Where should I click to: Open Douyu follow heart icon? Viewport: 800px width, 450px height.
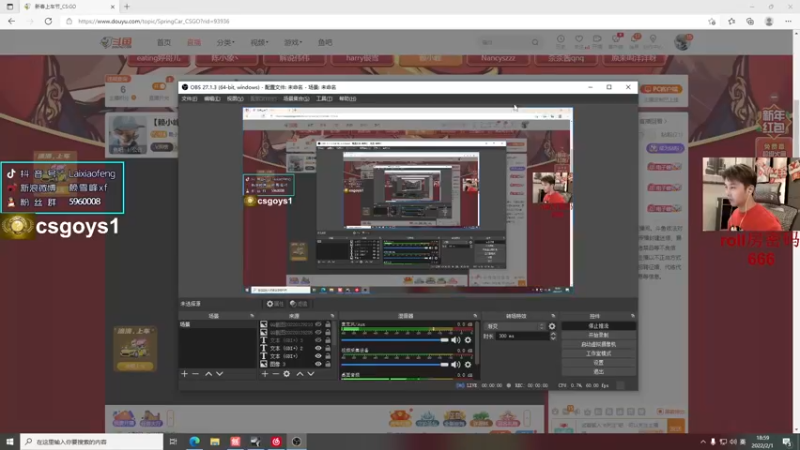pos(579,41)
